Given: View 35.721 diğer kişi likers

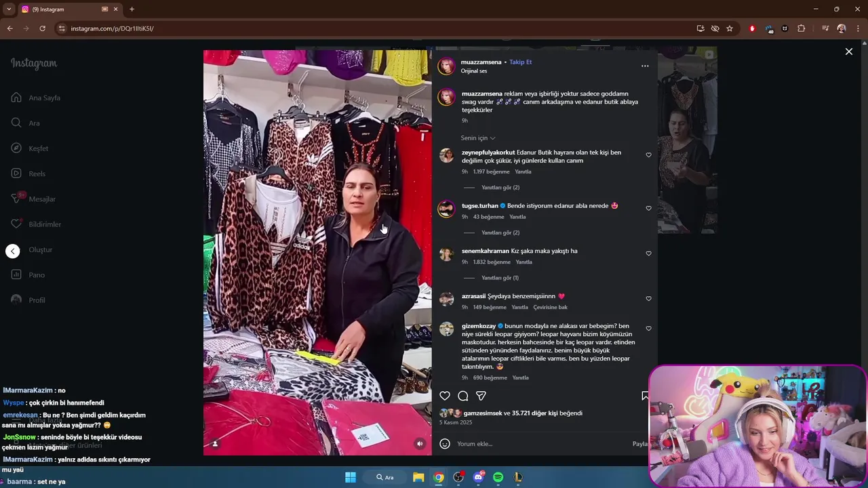Looking at the screenshot, I should click(535, 413).
